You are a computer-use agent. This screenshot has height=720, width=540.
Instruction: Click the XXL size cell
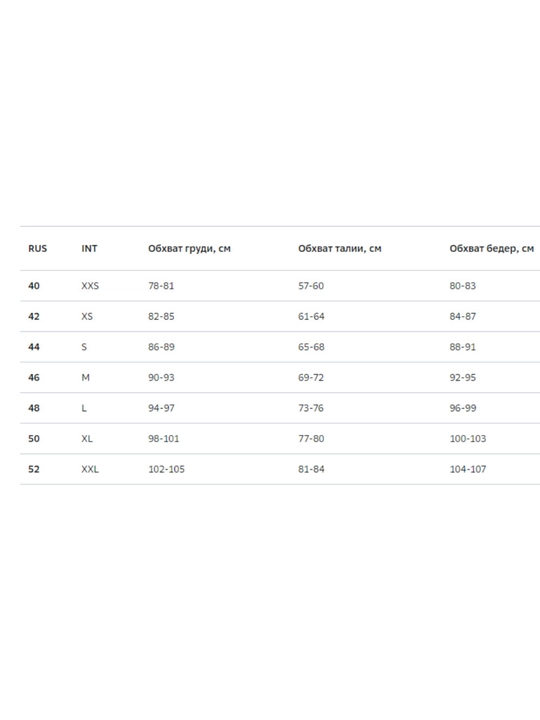click(x=90, y=469)
